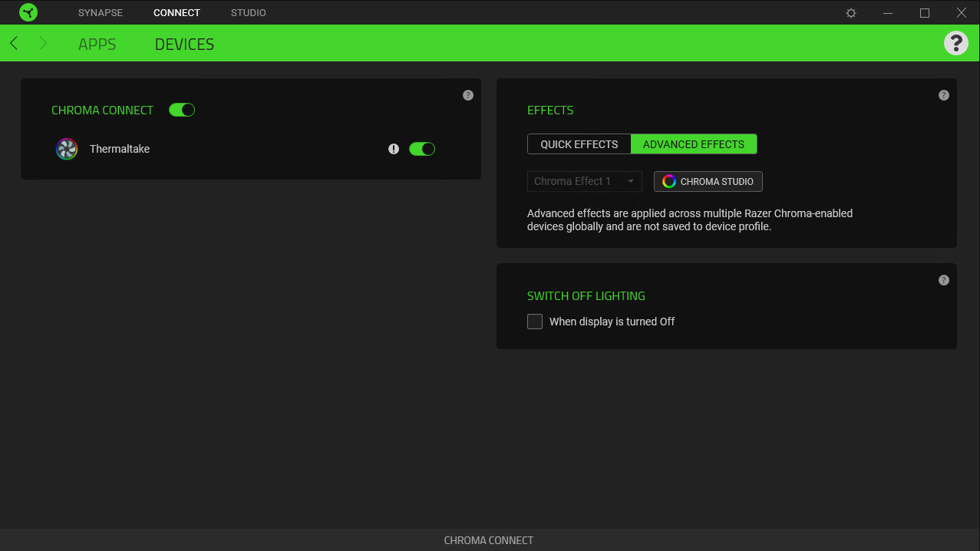The height and width of the screenshot is (551, 980).
Task: Close the Razer window
Action: [x=962, y=13]
